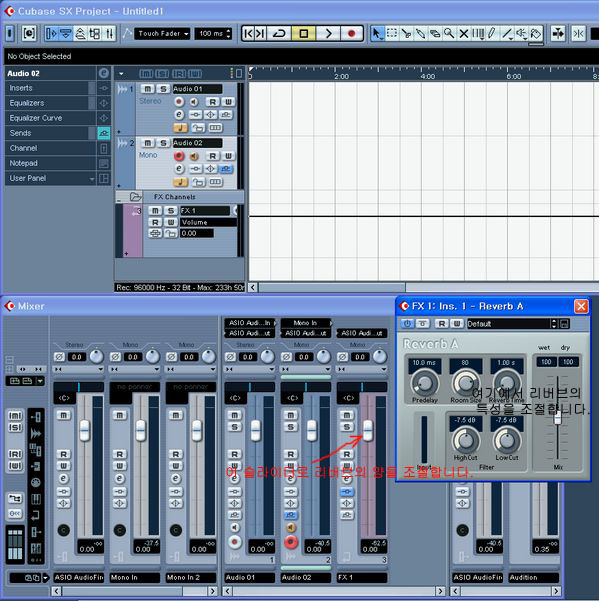Enable Read automation on FX 1 track
599x601 pixels.
(155, 222)
